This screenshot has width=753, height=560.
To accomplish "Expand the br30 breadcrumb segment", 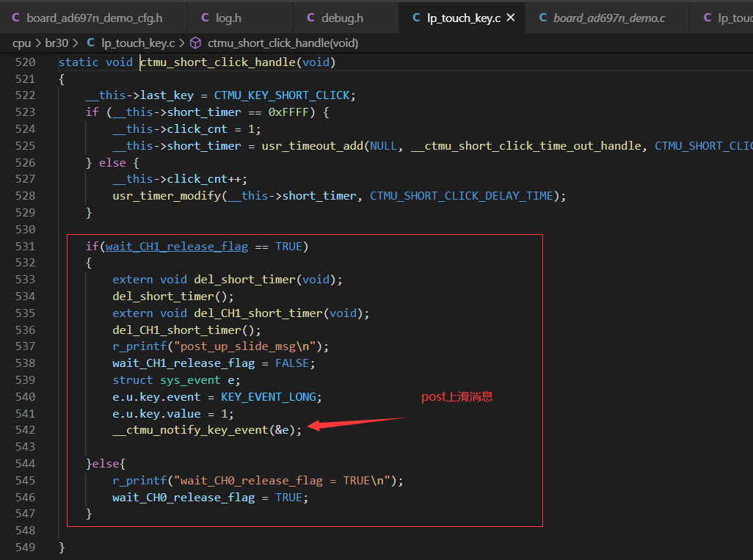I will tap(57, 43).
